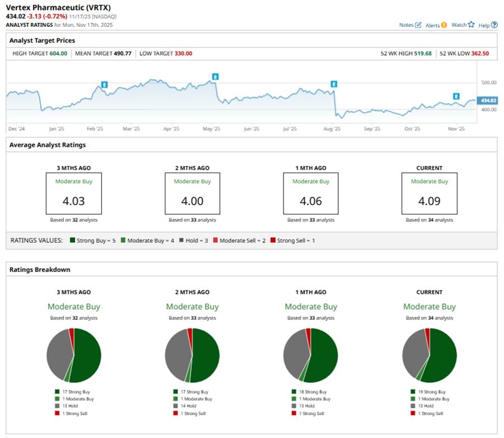Click the High Target 604.00 value

point(58,54)
